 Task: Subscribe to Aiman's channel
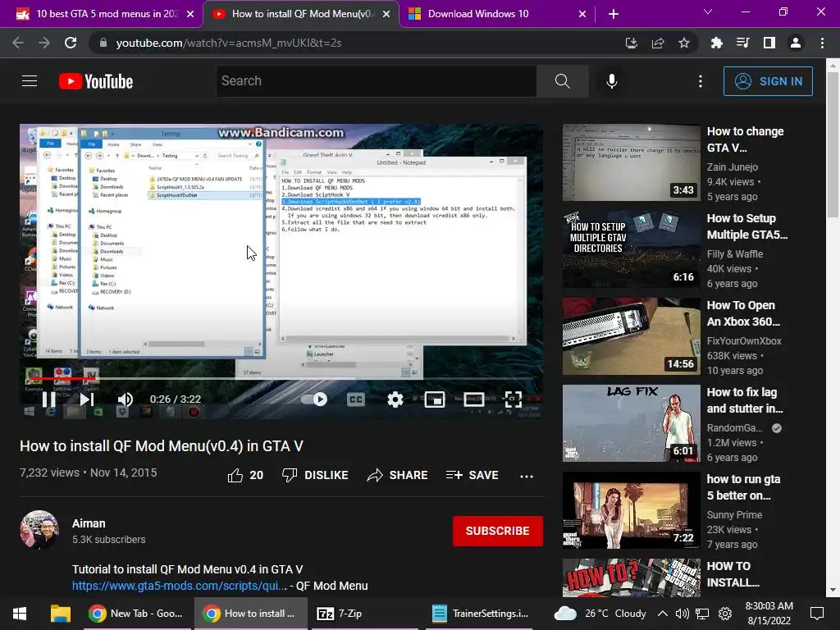(498, 531)
